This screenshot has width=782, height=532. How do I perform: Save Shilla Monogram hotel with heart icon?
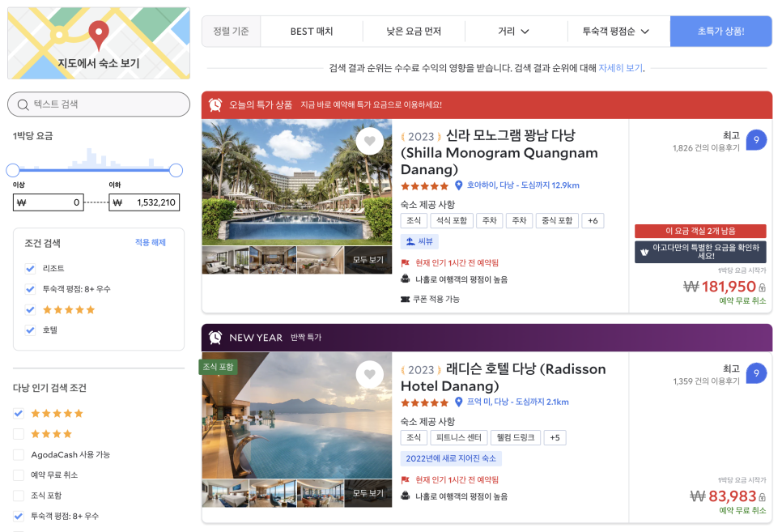[x=370, y=141]
